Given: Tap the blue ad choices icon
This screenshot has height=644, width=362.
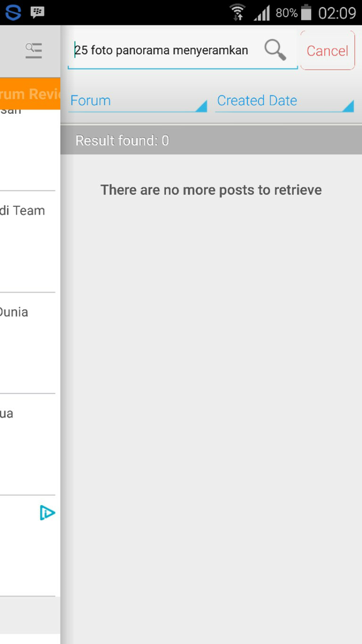Looking at the screenshot, I should (47, 513).
